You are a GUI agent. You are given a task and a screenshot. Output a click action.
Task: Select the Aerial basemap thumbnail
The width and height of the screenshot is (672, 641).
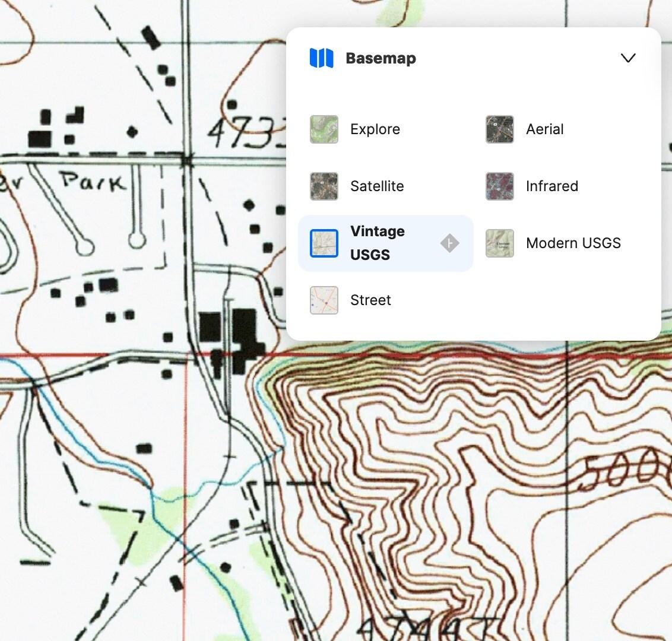pyautogui.click(x=499, y=129)
